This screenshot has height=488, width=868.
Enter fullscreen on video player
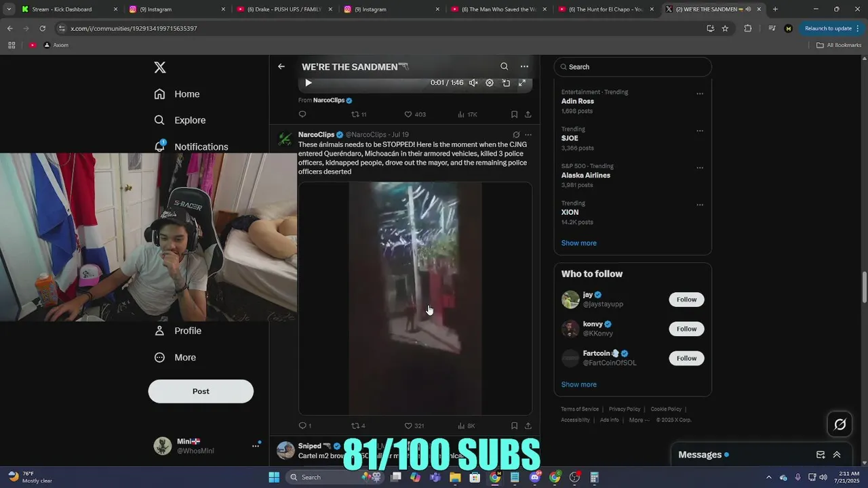[522, 83]
